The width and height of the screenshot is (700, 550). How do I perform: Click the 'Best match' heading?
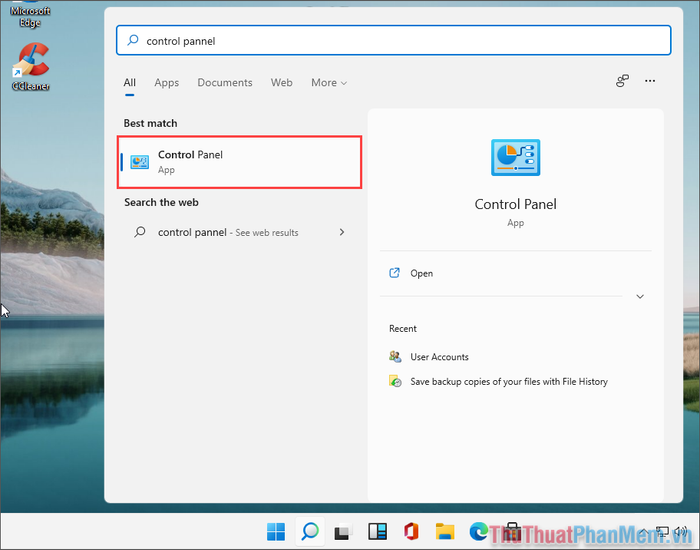coord(150,123)
